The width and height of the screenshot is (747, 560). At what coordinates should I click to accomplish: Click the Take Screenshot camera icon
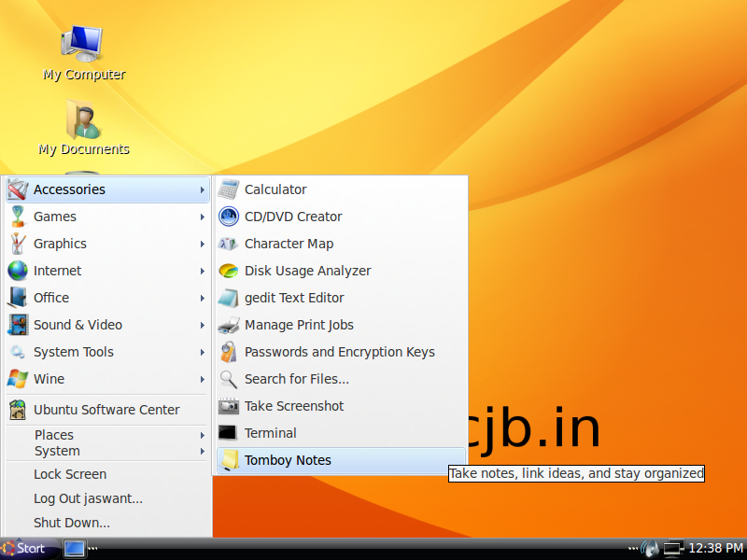click(x=229, y=406)
